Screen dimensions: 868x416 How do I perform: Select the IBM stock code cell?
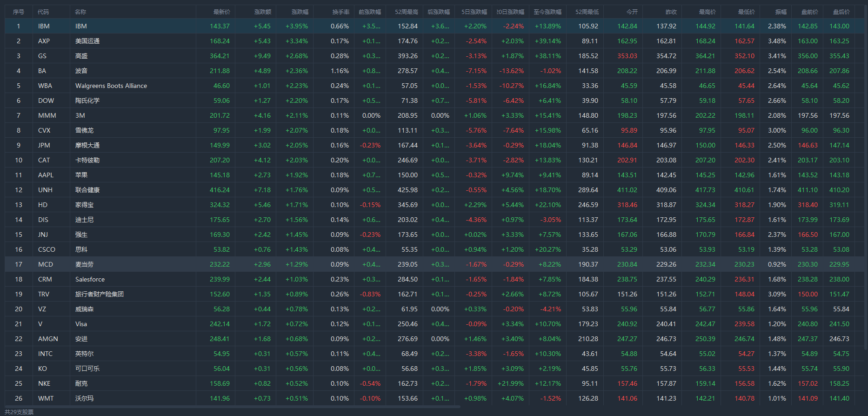44,26
